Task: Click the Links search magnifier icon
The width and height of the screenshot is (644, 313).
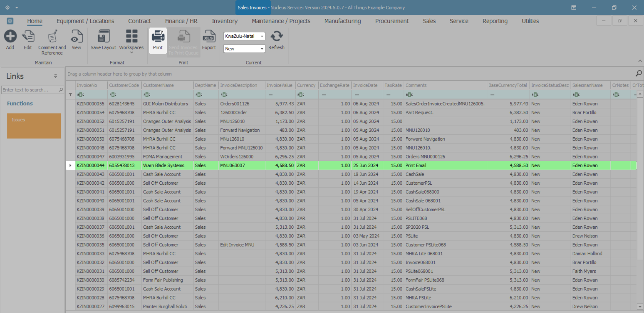Action: pyautogui.click(x=61, y=90)
